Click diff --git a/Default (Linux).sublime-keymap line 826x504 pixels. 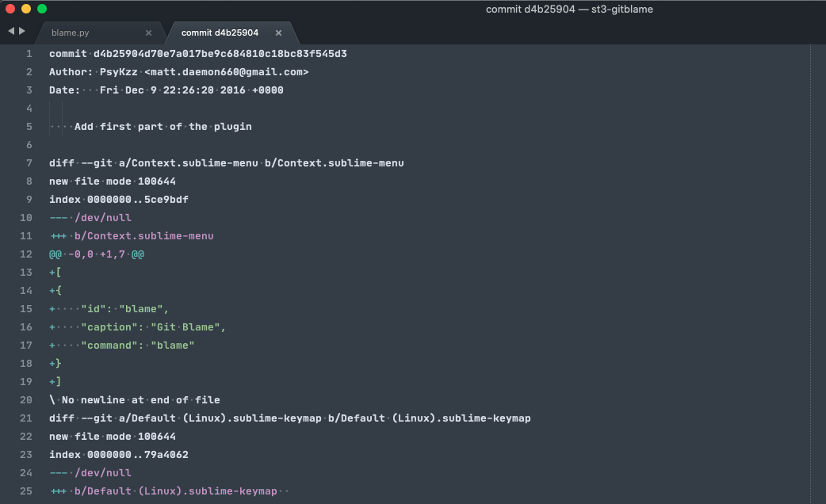coord(289,418)
